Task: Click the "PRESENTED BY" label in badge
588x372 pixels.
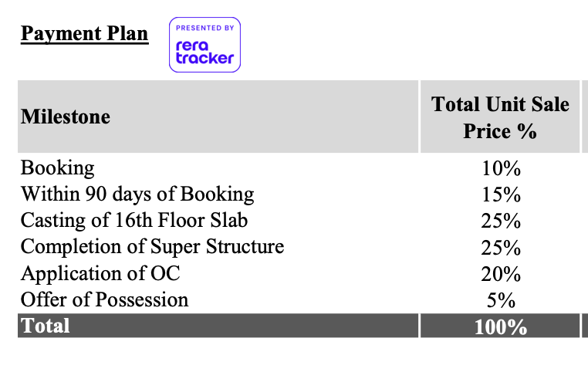Action: point(204,28)
